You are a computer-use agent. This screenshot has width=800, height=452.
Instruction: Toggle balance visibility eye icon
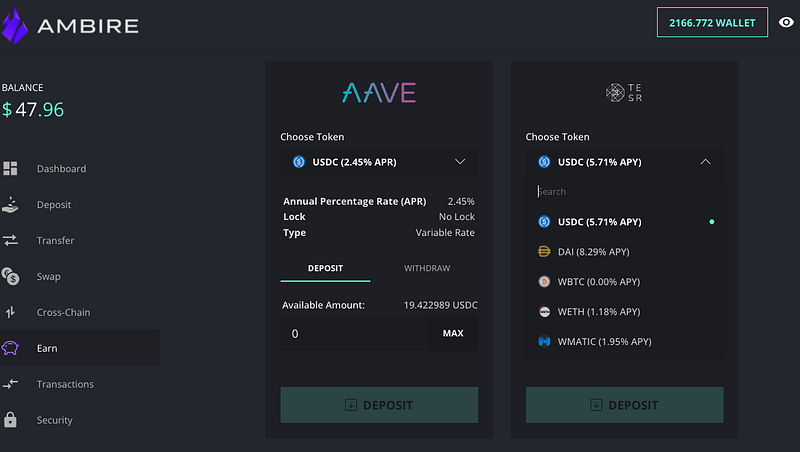(x=786, y=22)
